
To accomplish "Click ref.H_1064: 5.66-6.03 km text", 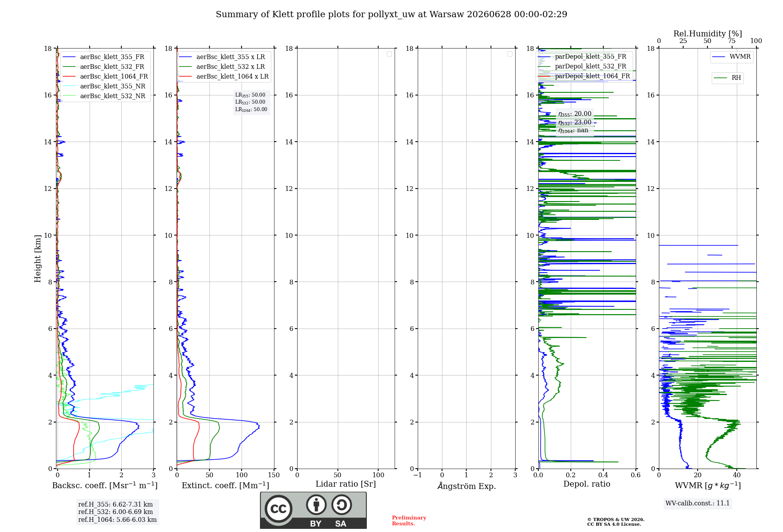I will (117, 520).
